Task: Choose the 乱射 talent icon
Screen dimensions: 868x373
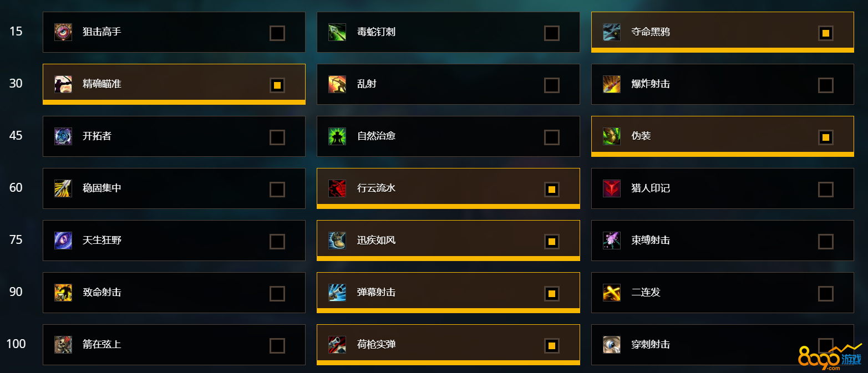Action: 337,84
